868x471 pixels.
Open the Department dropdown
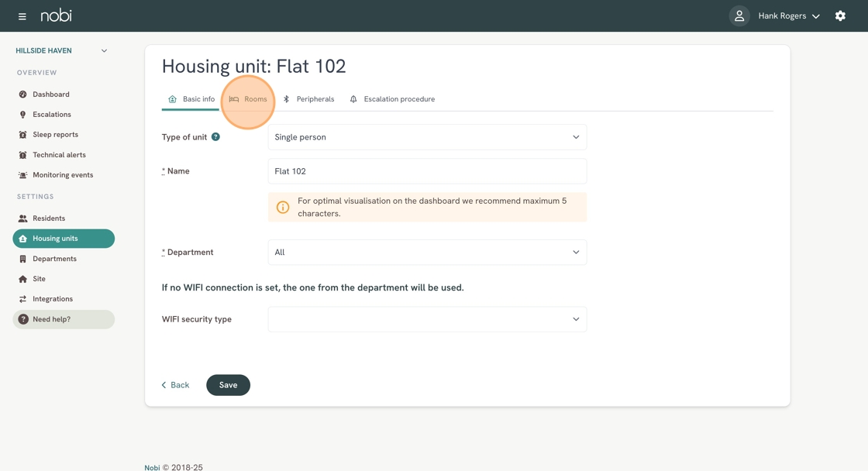[x=427, y=253]
